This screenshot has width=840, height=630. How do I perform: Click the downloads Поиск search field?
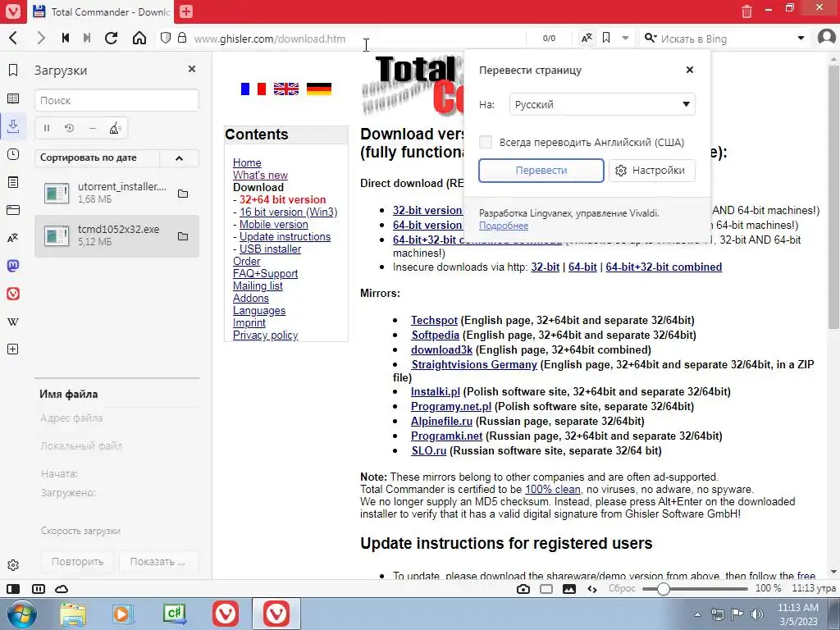[116, 100]
